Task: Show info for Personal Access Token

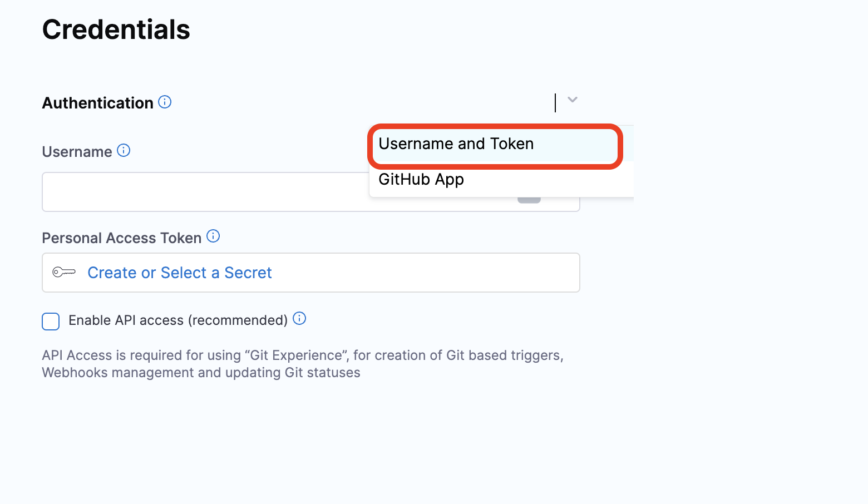Action: [213, 236]
